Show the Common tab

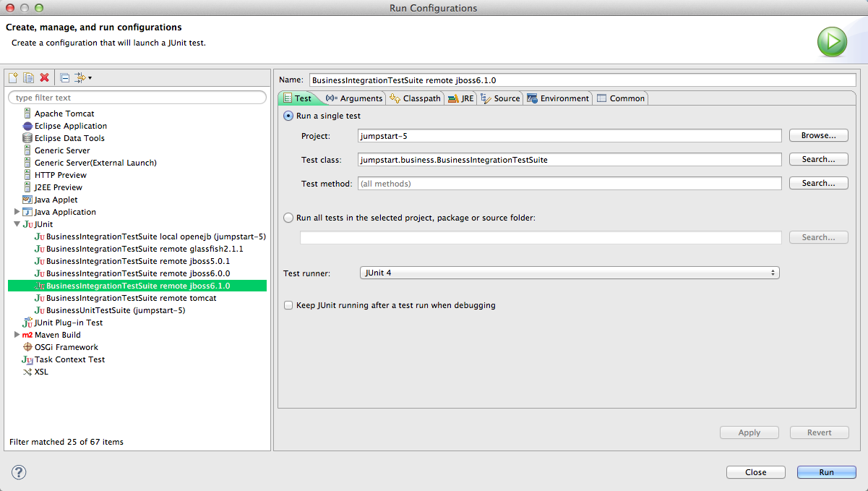tap(621, 98)
